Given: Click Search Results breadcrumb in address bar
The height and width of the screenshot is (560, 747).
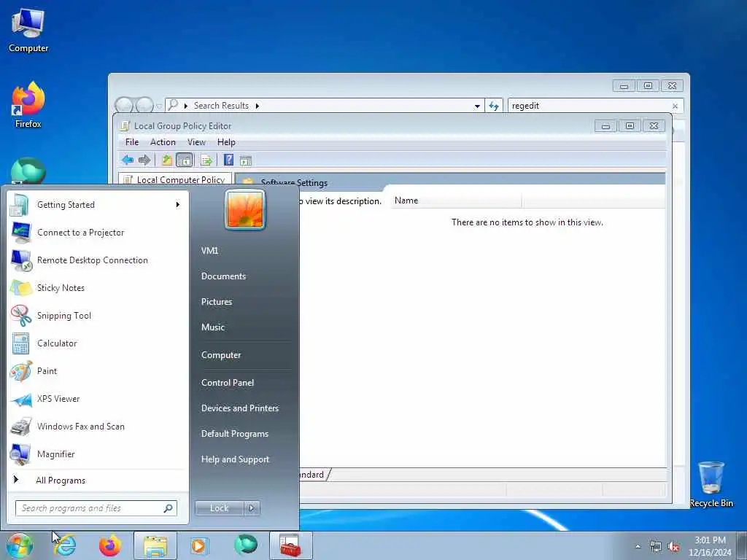Looking at the screenshot, I should point(221,106).
